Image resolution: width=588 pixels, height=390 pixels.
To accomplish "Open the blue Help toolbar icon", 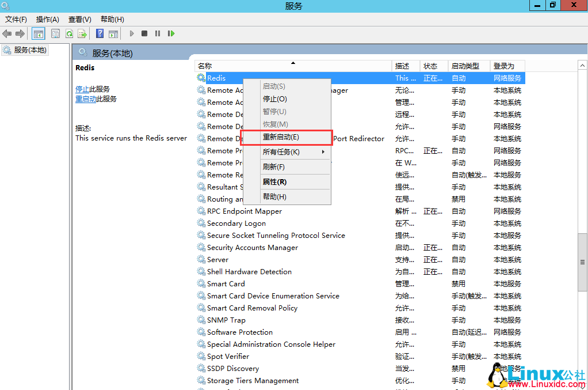I will (100, 33).
